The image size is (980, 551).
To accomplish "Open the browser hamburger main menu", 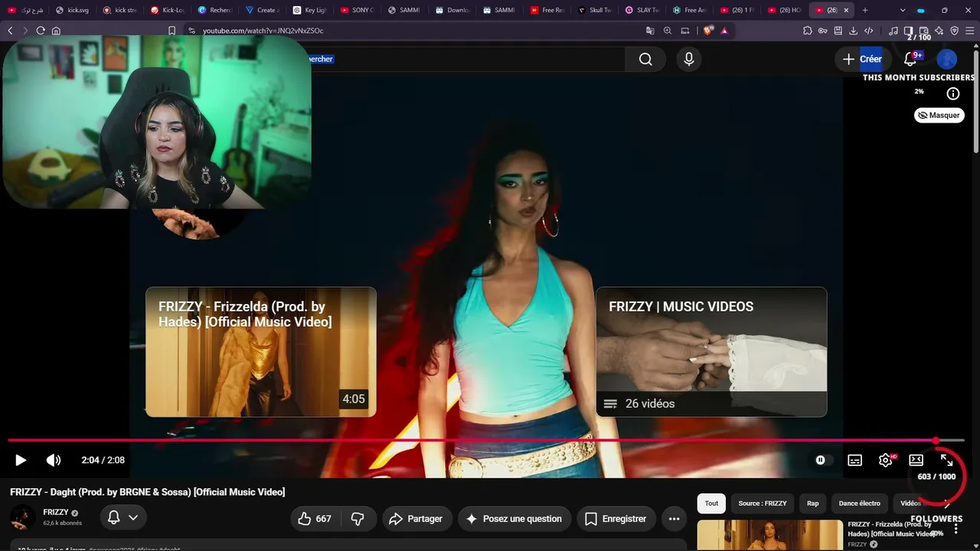I will coord(970,31).
